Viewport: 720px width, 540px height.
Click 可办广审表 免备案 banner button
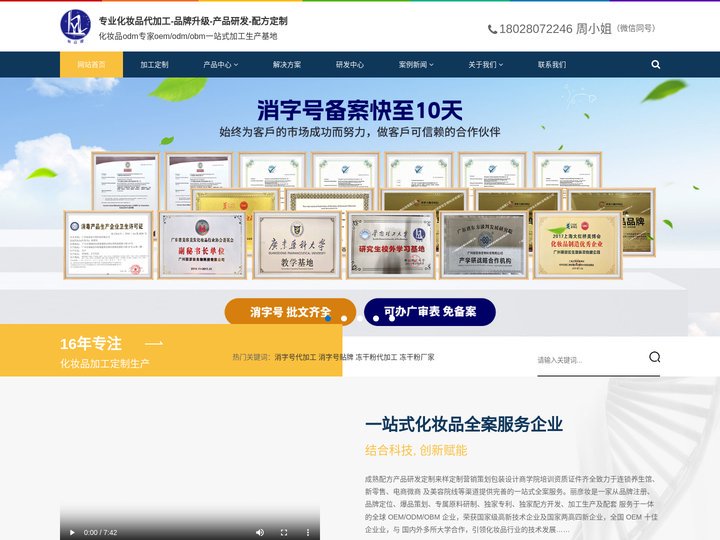430,312
